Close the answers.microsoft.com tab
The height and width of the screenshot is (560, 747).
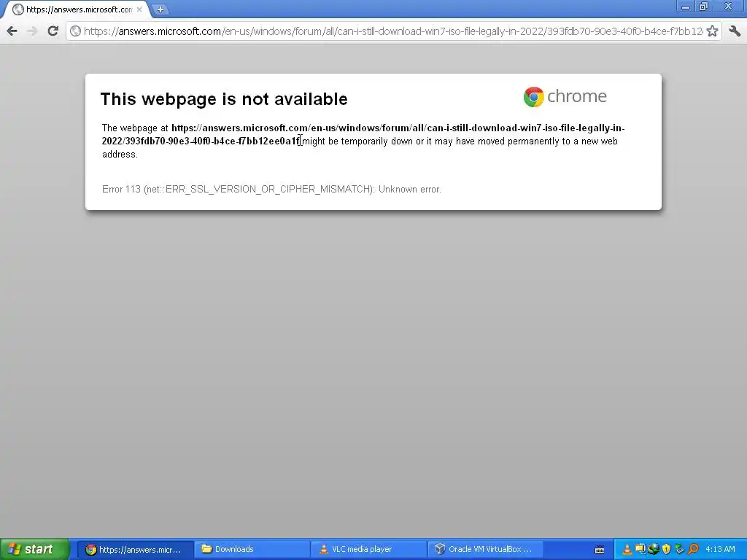[139, 9]
